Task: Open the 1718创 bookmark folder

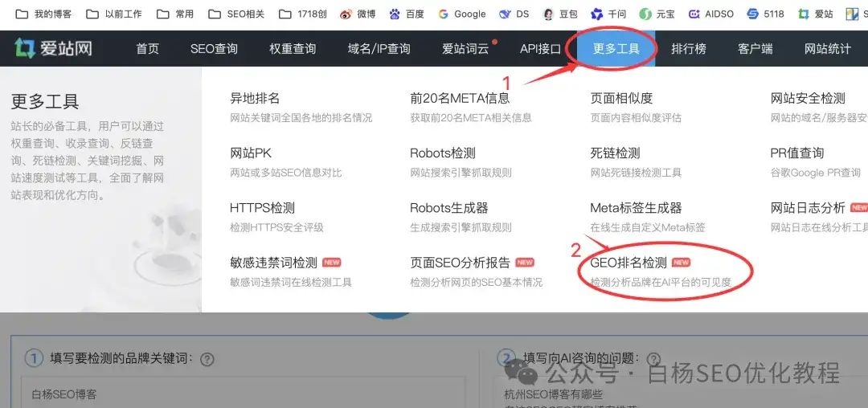Action: tap(303, 14)
